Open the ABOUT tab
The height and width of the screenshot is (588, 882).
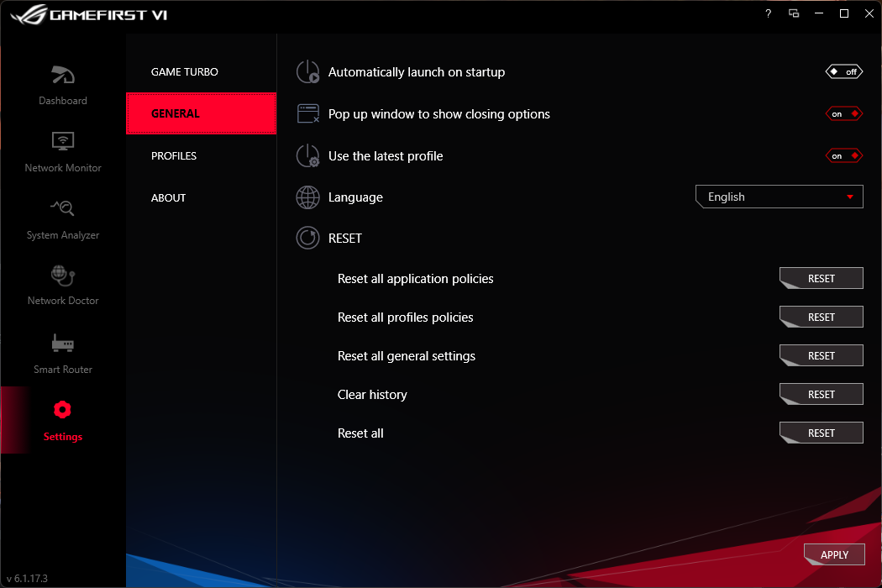click(x=168, y=198)
